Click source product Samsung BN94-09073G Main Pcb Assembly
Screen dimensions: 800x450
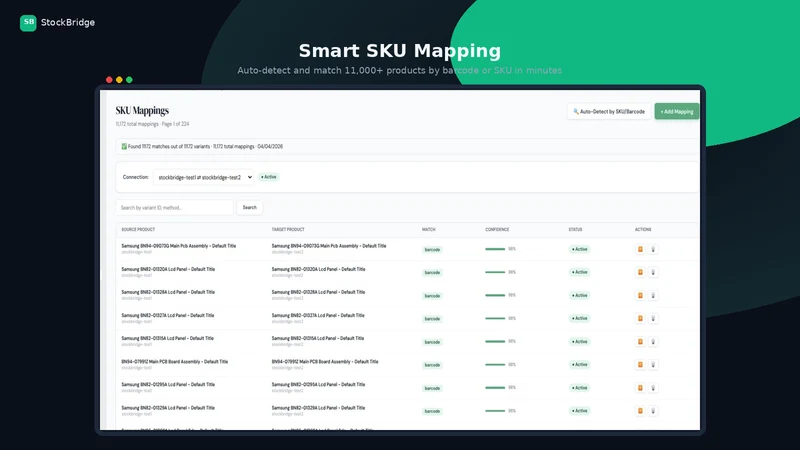pyautogui.click(x=179, y=246)
